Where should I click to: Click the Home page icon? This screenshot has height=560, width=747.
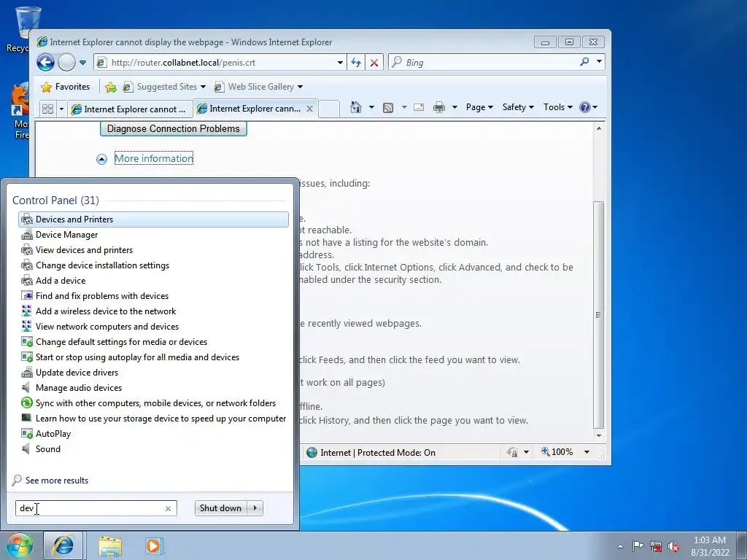(x=355, y=107)
